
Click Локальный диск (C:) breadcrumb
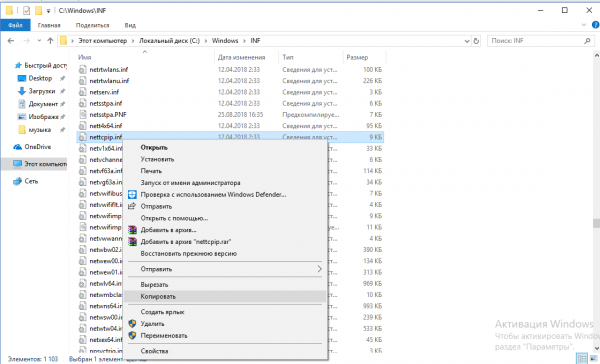(x=169, y=41)
